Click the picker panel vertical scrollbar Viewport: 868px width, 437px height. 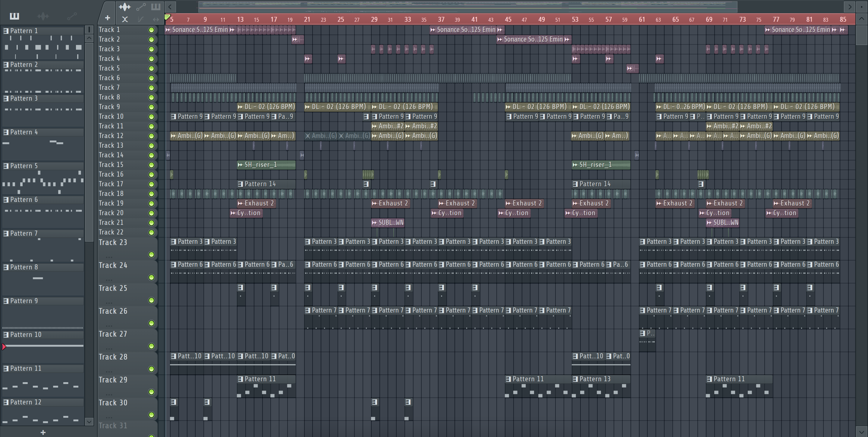coord(89,142)
